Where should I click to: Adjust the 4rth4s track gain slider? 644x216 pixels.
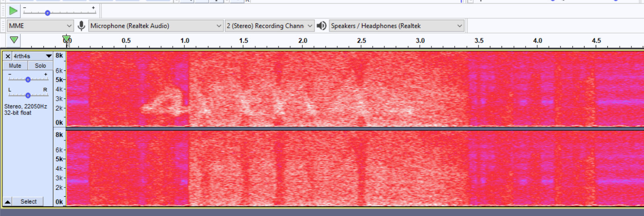[x=28, y=80]
